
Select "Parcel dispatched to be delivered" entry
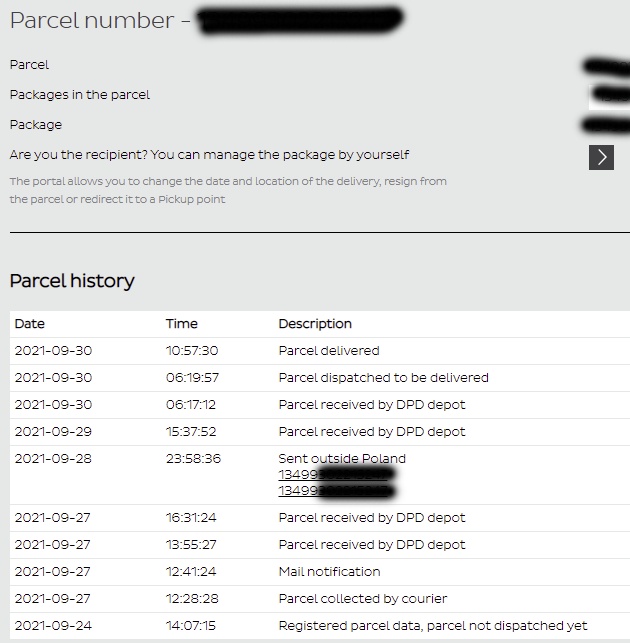[x=383, y=378]
